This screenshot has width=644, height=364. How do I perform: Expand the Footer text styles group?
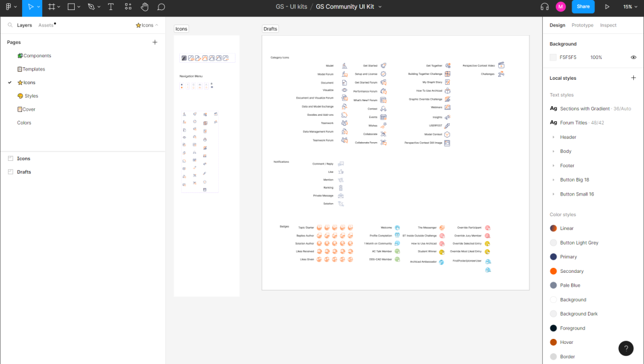(x=553, y=166)
